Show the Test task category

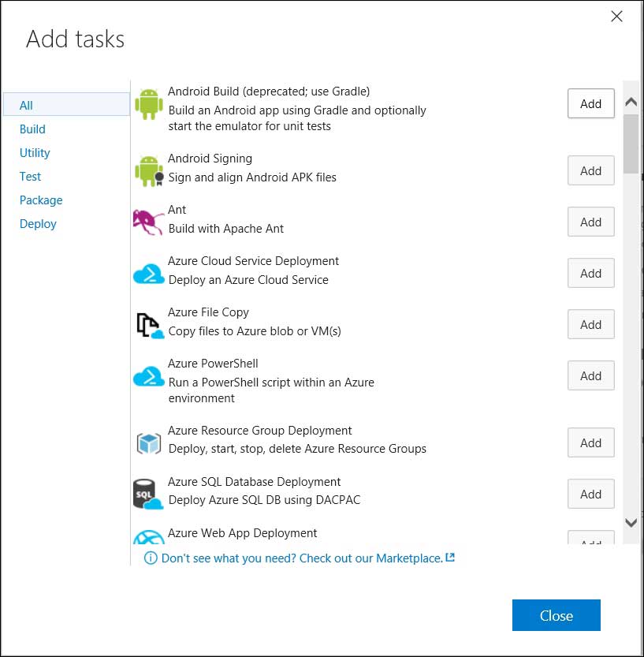(30, 176)
